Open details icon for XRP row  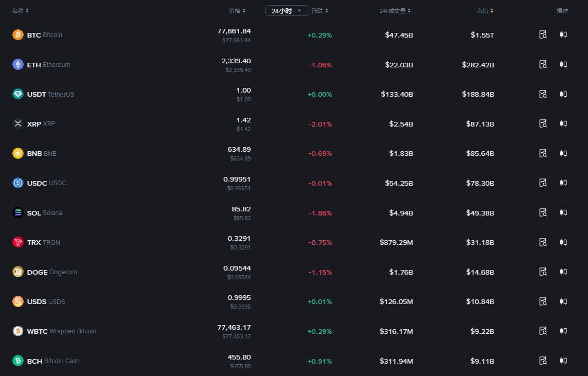coord(543,124)
